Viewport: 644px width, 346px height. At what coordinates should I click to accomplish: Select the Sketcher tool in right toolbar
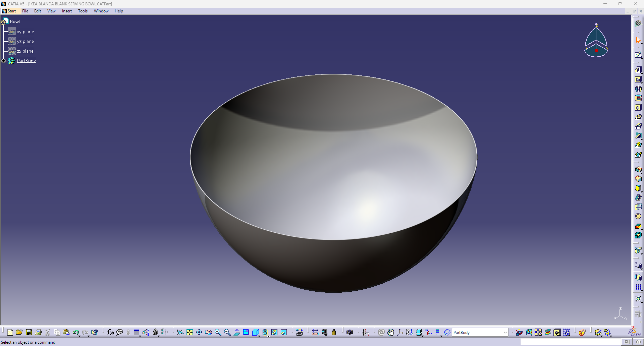638,55
